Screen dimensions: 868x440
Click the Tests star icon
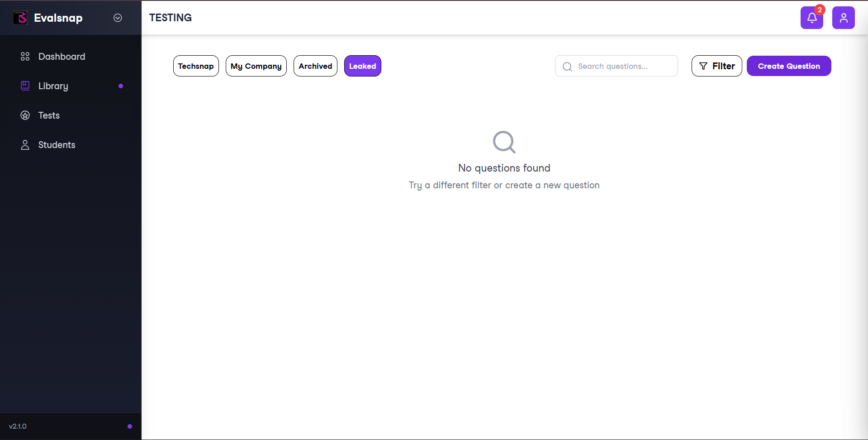(x=25, y=115)
